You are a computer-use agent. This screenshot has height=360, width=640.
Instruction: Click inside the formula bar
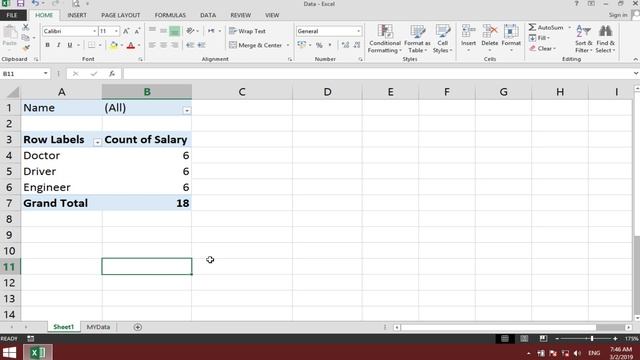coord(378,74)
